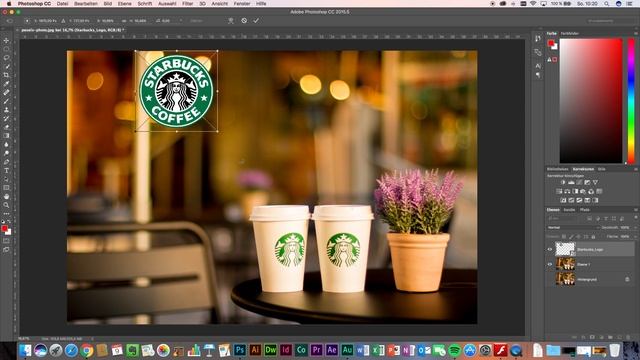
Task: Toggle warp mode icon in options bar
Action: pyautogui.click(x=231, y=20)
